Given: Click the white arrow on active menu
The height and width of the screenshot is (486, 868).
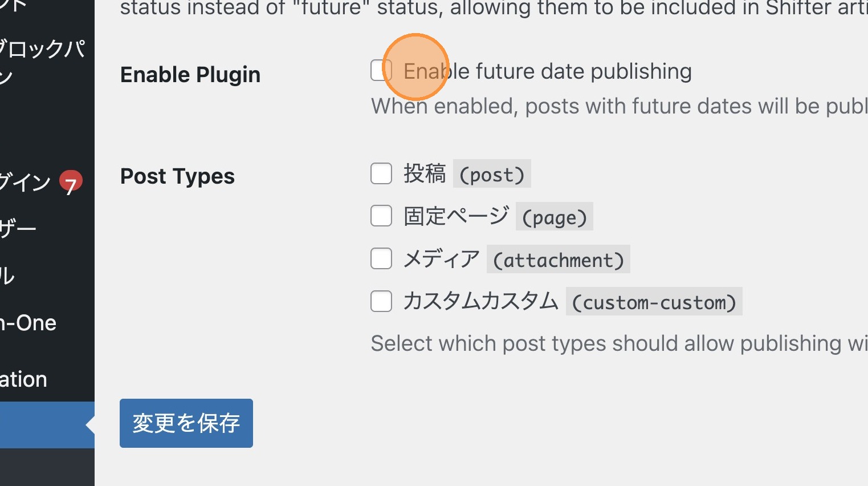Looking at the screenshot, I should (90, 425).
